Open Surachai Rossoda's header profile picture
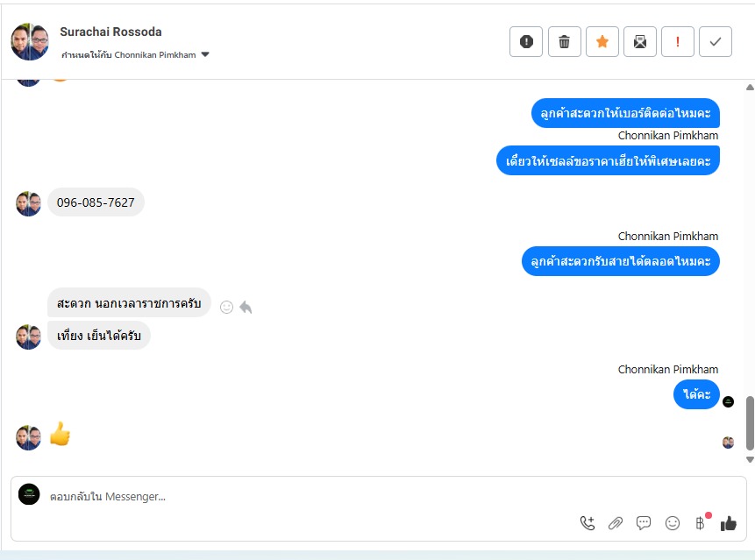Screen dimensions: 755x560 coord(30,41)
